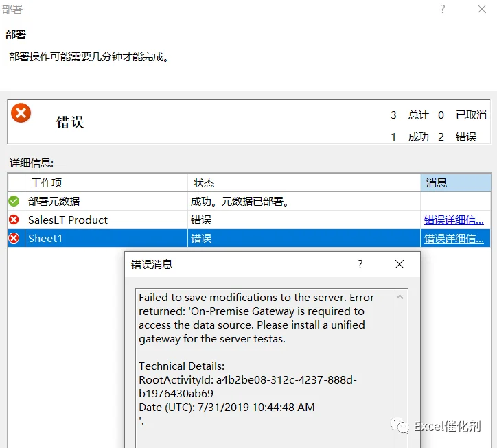Click the RootActivityId value line

click(248, 386)
